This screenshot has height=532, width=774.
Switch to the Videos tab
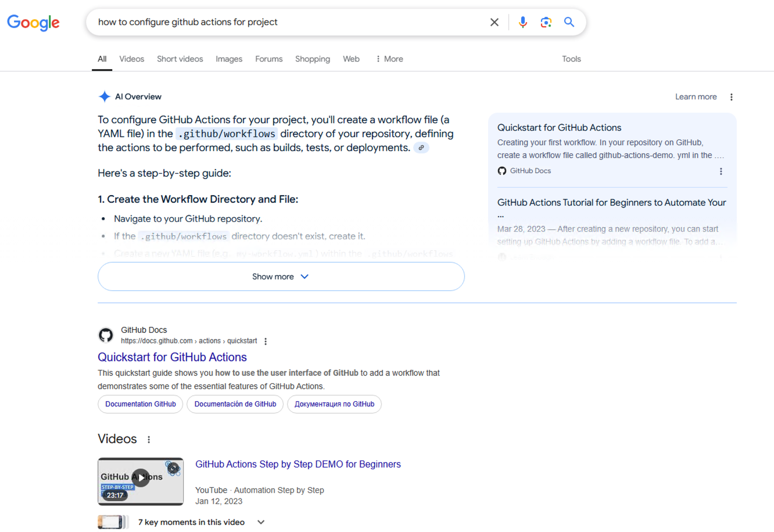point(132,59)
